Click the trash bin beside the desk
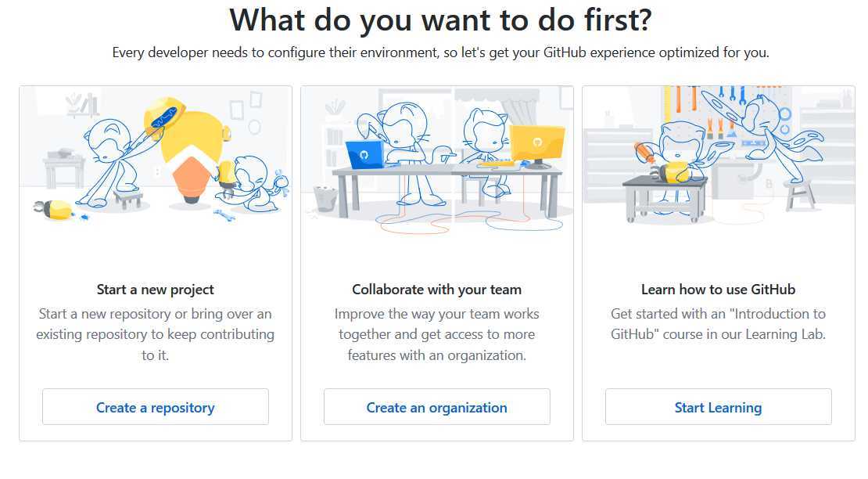 (x=325, y=199)
